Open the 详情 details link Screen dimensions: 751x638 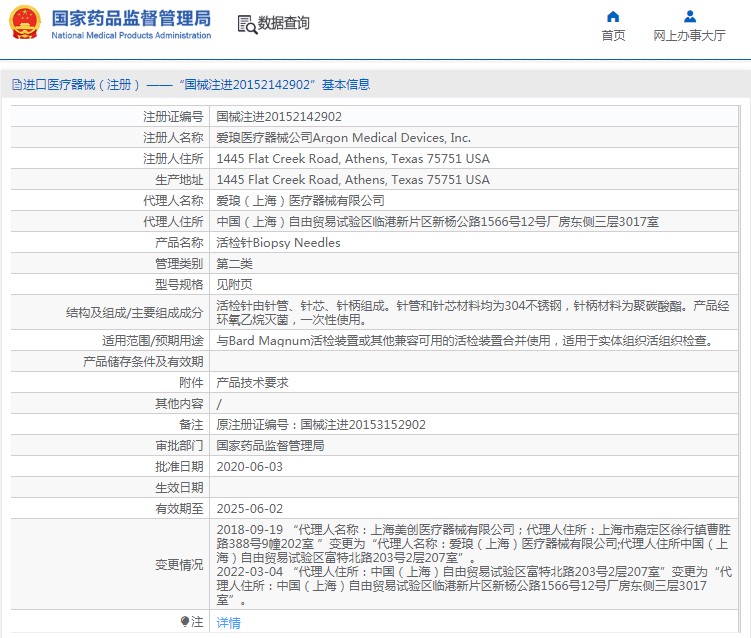(229, 622)
